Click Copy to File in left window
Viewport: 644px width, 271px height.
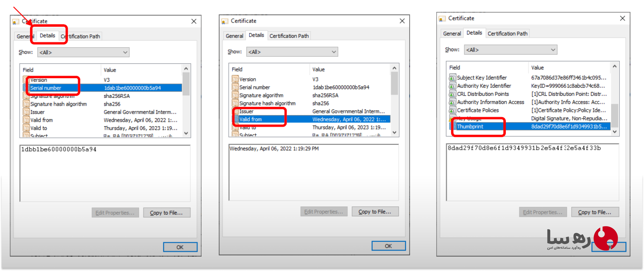pos(167,213)
